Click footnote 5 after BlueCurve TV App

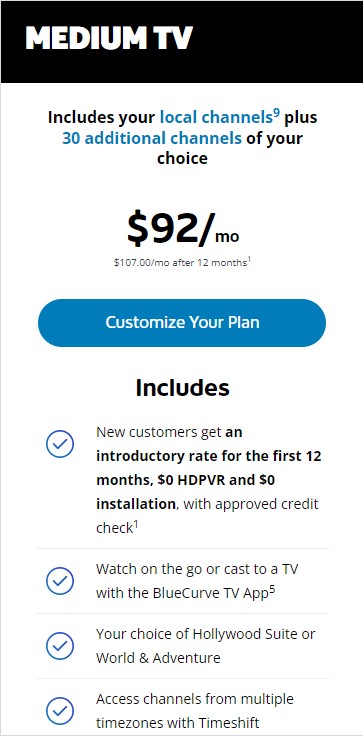pos(272,590)
